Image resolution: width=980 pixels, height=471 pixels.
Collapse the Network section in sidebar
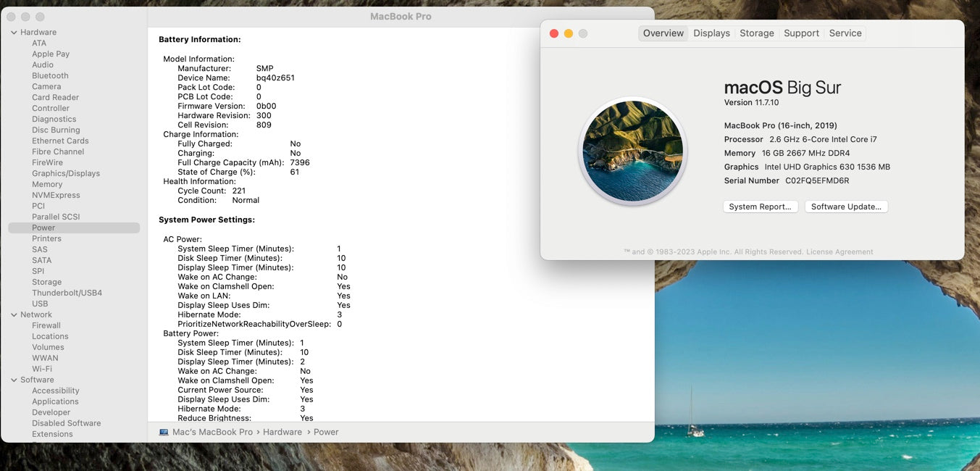point(14,315)
